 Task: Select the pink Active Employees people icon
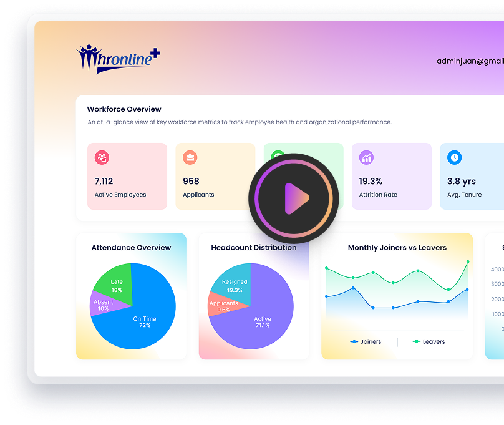102,157
